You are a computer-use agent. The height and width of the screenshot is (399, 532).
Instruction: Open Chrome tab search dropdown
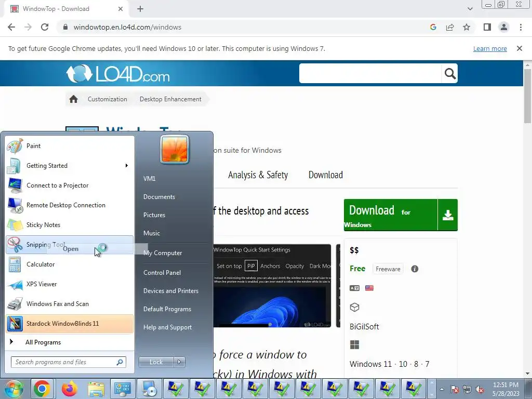click(470, 9)
